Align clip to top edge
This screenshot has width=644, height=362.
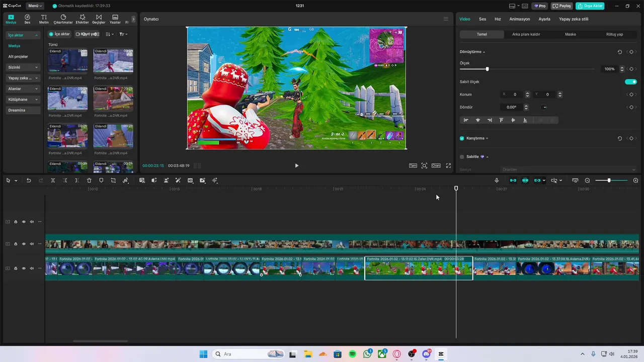point(501,120)
